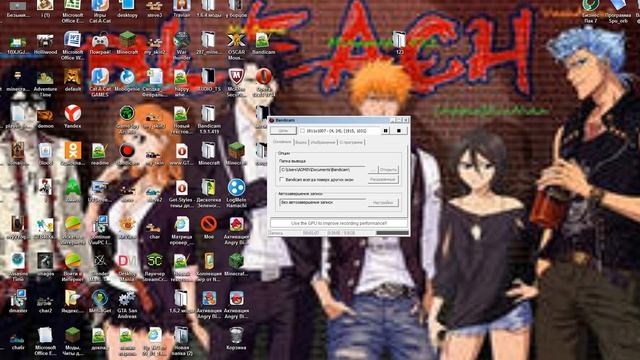Select the orange Odnoklassniki desktop icon
Viewport: 640px width, 360px height.
[73, 153]
